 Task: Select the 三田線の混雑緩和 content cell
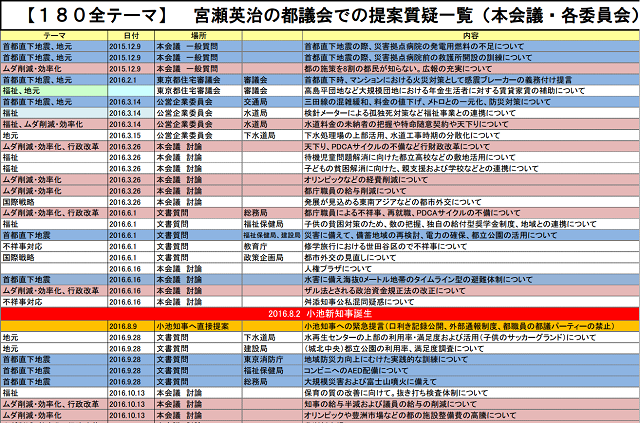click(471, 102)
